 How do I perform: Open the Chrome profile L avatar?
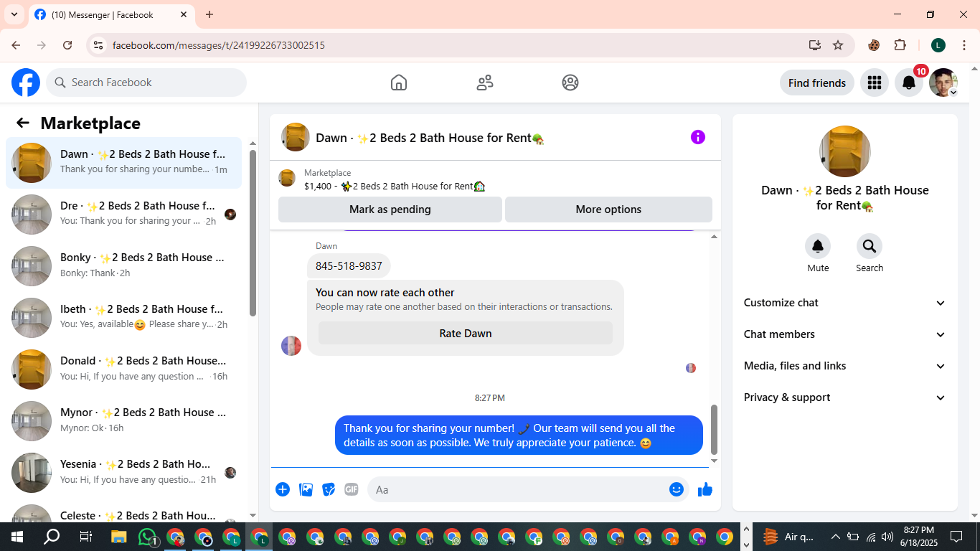click(x=938, y=45)
